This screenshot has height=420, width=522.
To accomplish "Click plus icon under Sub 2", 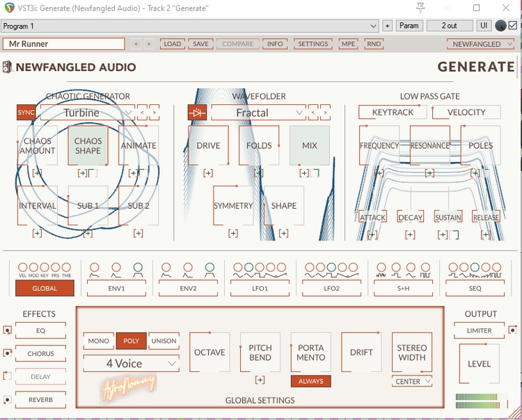I will [x=139, y=234].
